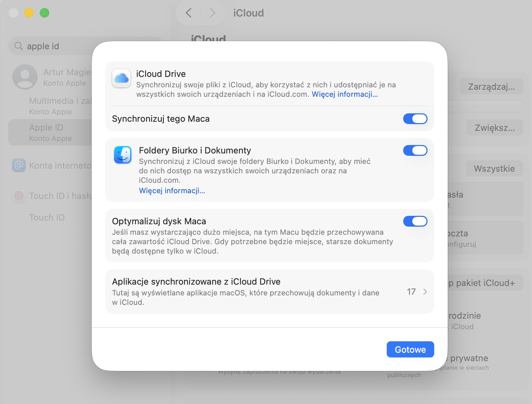
Task: Expand the 17 synced apps chevron
Action: (425, 292)
